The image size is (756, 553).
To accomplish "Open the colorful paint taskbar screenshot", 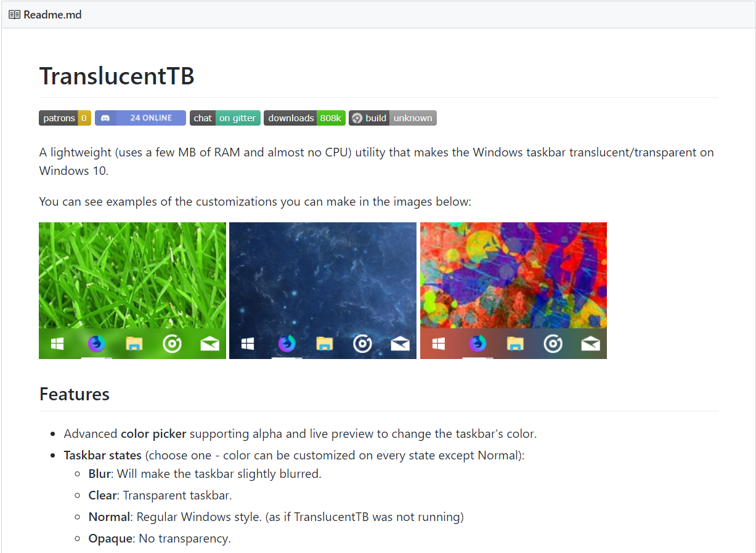I will pos(513,291).
